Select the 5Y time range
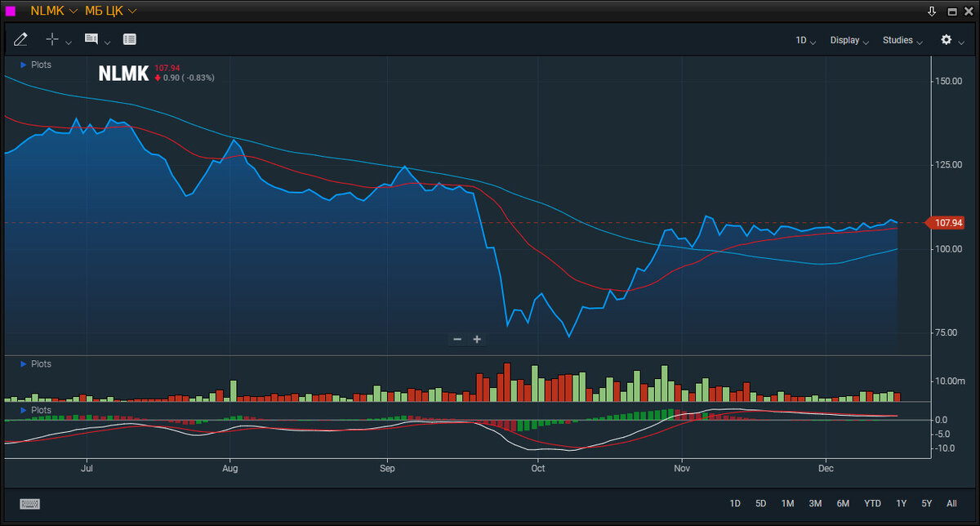980x526 pixels. (x=926, y=503)
